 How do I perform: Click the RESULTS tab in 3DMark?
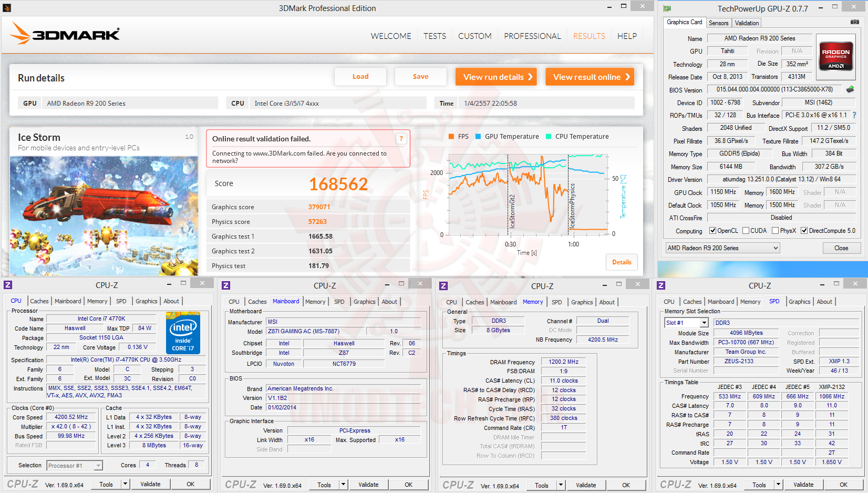pyautogui.click(x=589, y=36)
